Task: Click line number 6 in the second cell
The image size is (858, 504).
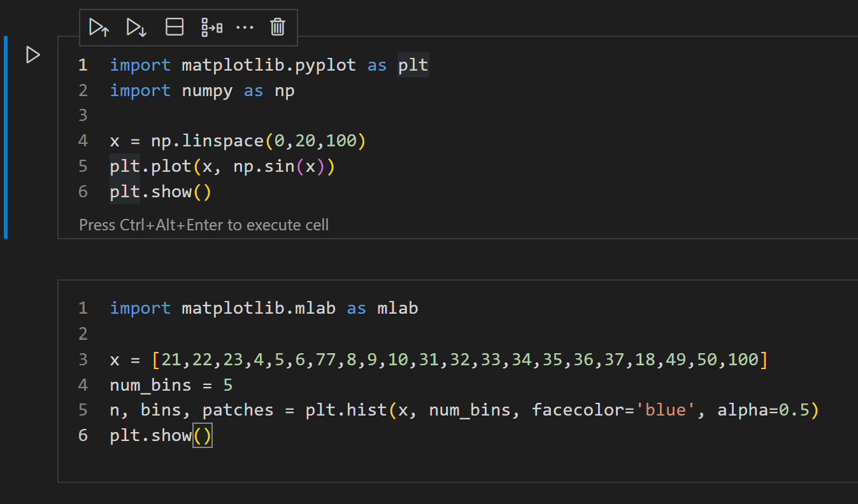Action: 83,436
